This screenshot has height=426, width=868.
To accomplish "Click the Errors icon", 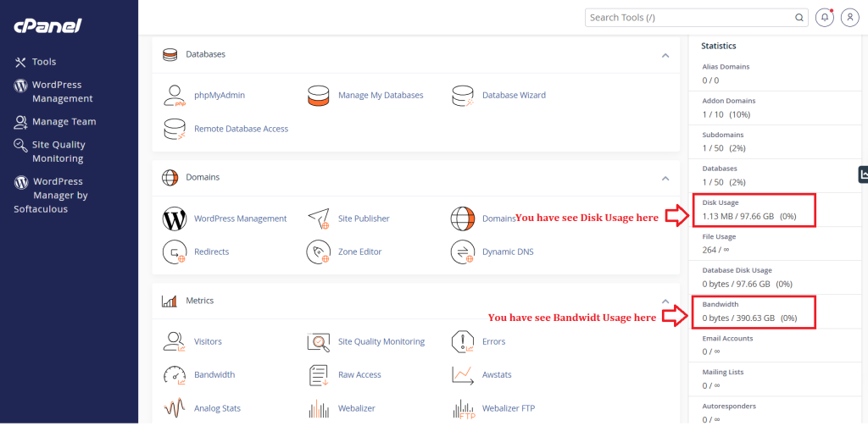I will 463,341.
